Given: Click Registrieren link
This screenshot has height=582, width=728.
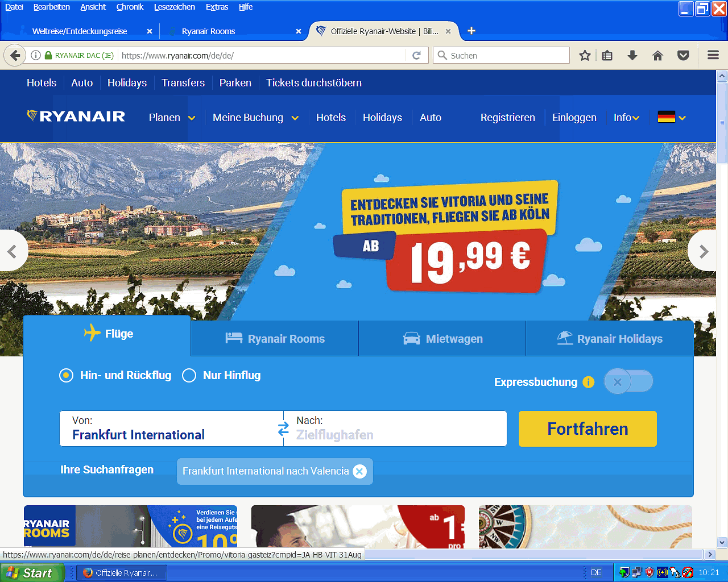Looking at the screenshot, I should coord(508,118).
